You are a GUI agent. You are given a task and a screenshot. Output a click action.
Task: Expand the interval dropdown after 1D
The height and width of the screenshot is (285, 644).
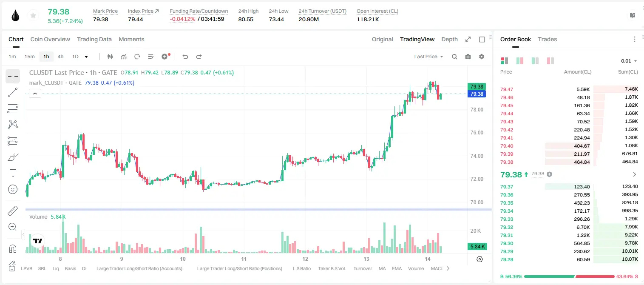click(86, 57)
